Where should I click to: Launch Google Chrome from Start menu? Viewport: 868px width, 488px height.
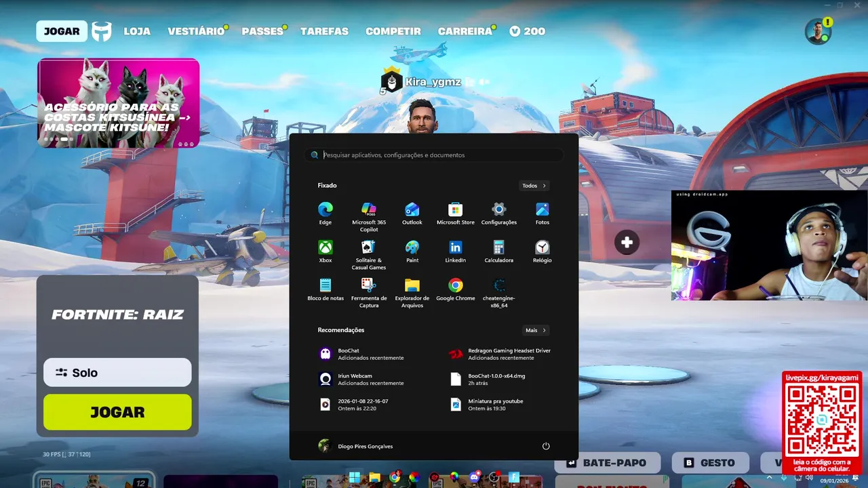point(456,289)
